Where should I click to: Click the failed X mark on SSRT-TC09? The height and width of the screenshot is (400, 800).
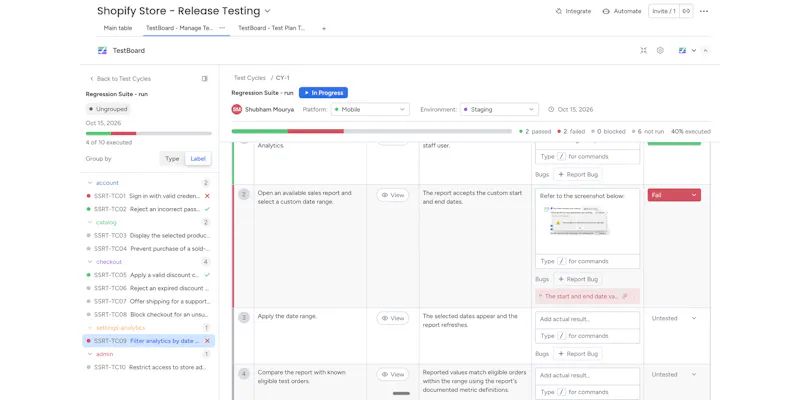coord(207,341)
